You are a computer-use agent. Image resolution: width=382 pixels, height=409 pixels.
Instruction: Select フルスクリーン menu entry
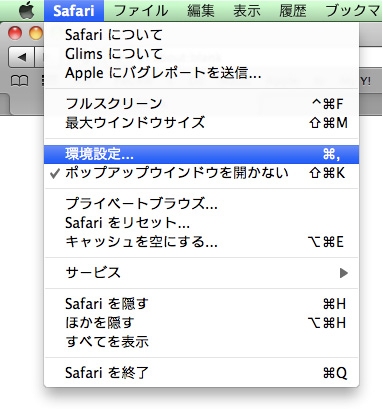(x=201, y=104)
